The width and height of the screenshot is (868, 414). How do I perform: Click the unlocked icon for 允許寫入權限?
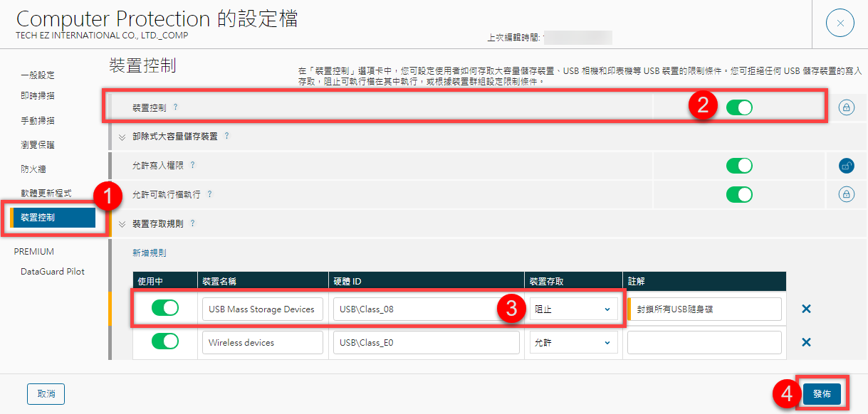[846, 166]
